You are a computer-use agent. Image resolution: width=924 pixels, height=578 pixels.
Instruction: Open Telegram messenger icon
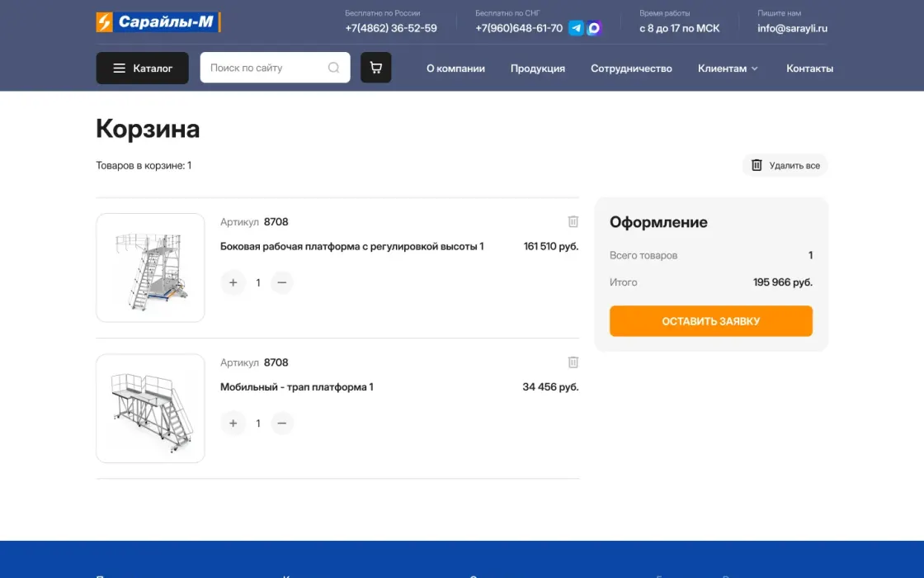pos(576,28)
